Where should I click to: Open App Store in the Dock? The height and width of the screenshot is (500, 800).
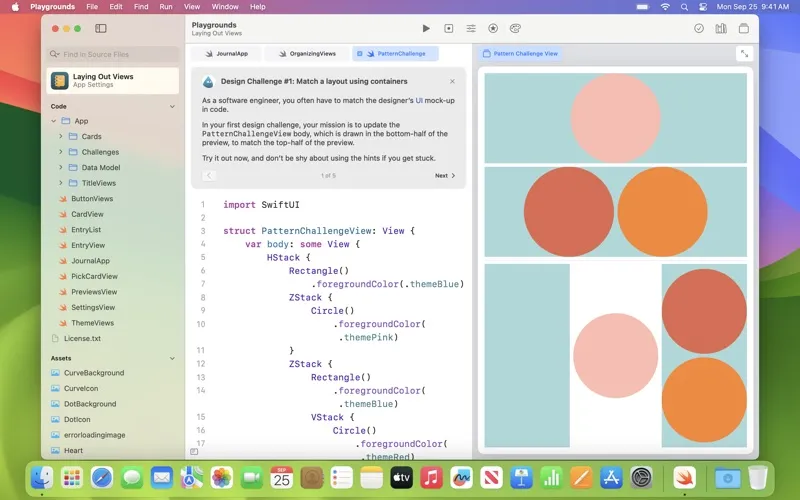(611, 478)
